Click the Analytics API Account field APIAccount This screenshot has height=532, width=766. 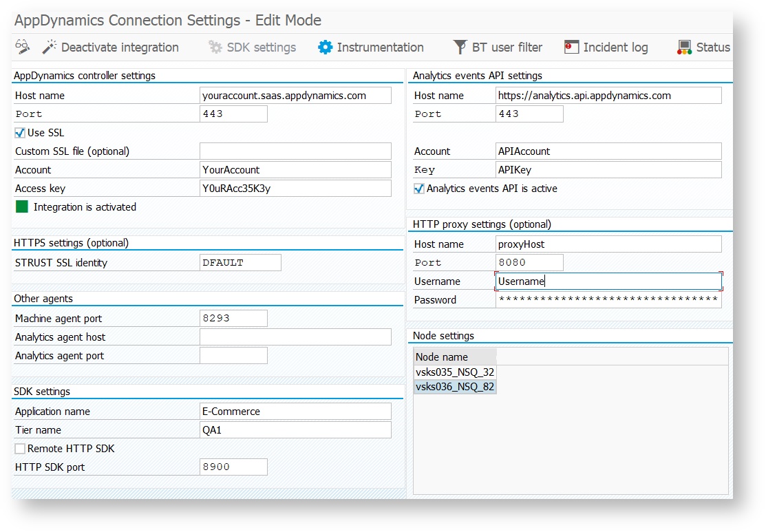pos(608,151)
